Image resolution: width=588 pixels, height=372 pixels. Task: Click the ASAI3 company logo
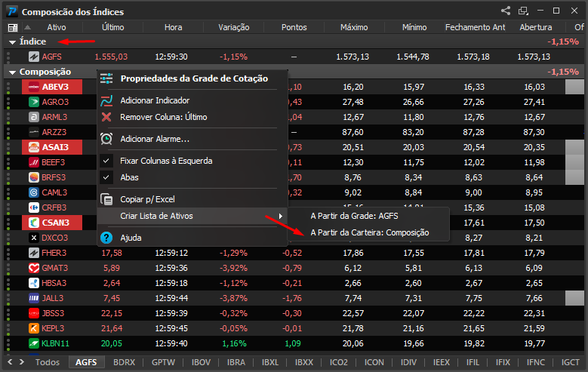[x=34, y=147]
